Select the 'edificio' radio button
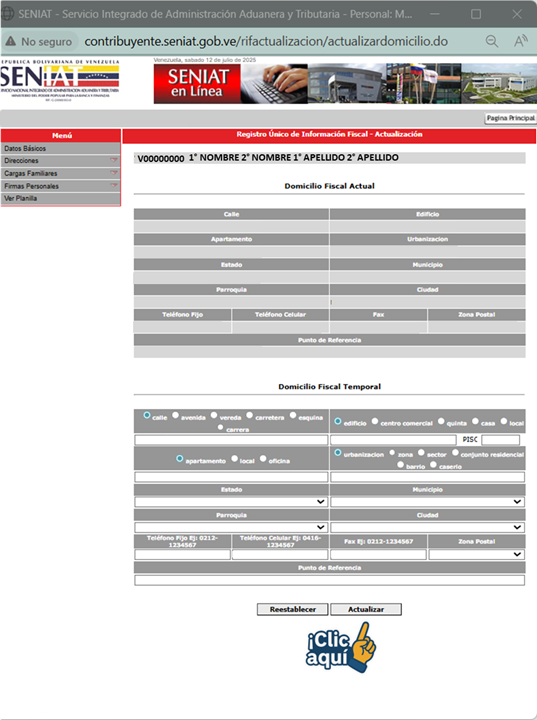The width and height of the screenshot is (537, 720). (x=338, y=421)
